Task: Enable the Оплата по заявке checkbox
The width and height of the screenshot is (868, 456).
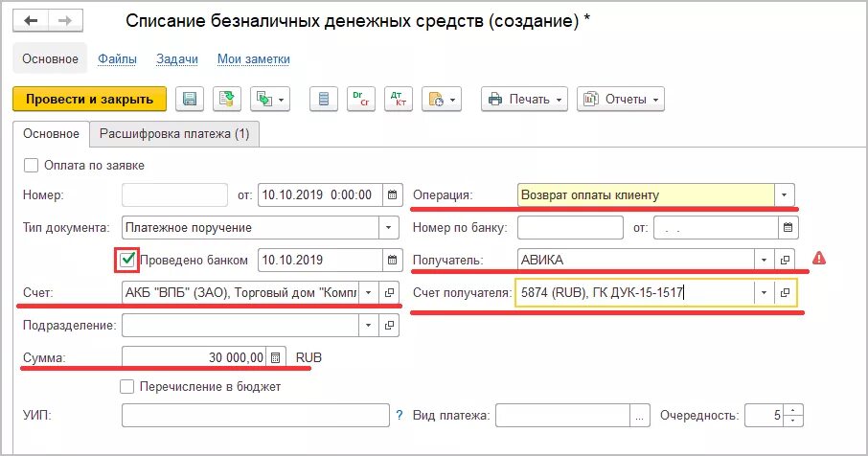Action: [31, 166]
